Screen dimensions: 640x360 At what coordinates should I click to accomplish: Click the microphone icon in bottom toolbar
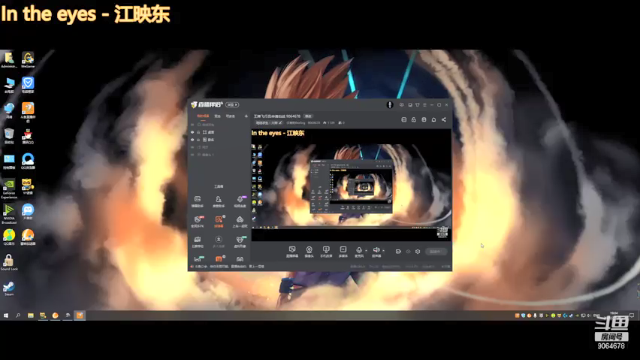click(359, 251)
